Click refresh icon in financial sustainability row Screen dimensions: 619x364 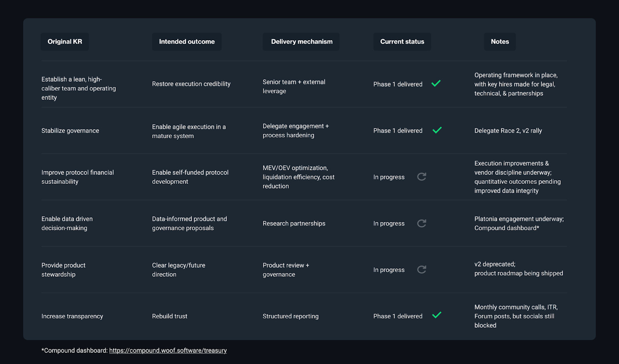coord(422,177)
